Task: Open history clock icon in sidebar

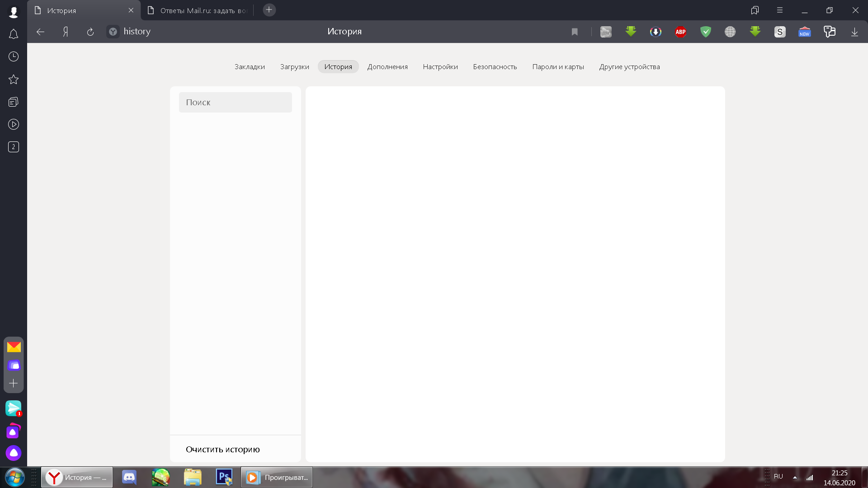Action: 14,56
